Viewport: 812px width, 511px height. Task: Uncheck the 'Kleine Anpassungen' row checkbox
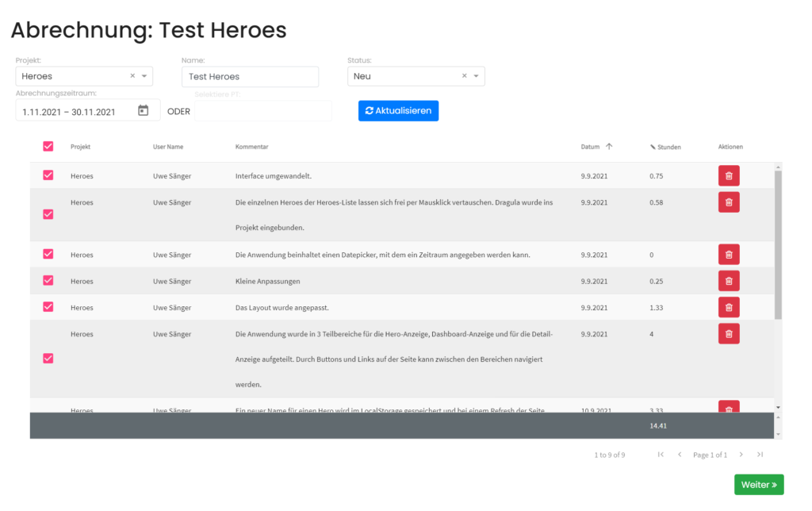[48, 281]
